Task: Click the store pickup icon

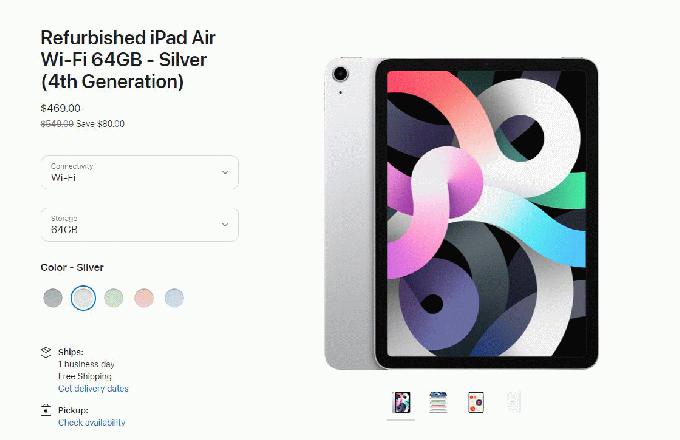Action: [46, 410]
